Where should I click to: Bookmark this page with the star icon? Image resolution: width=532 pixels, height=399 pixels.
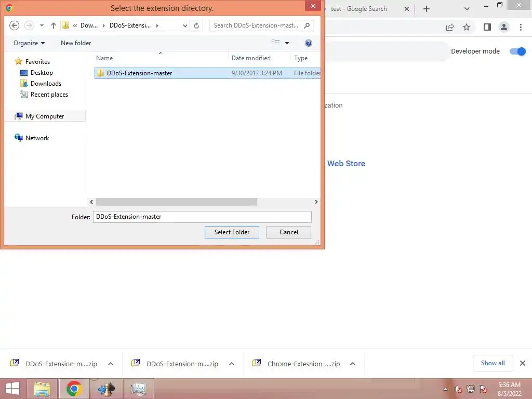467,27
